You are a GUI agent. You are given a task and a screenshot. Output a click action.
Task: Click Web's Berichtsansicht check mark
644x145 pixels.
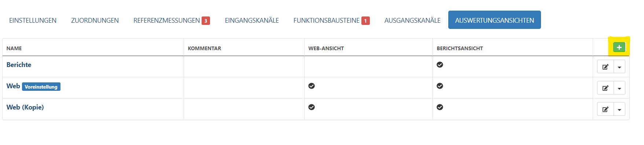click(x=440, y=86)
